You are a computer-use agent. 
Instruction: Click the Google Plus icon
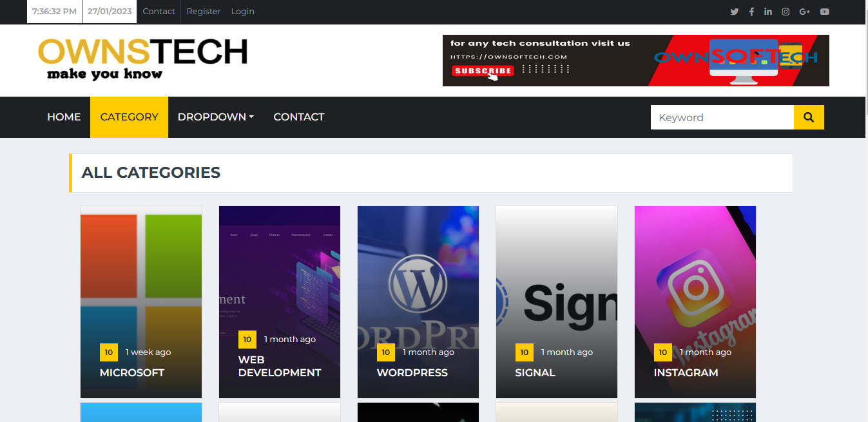804,12
